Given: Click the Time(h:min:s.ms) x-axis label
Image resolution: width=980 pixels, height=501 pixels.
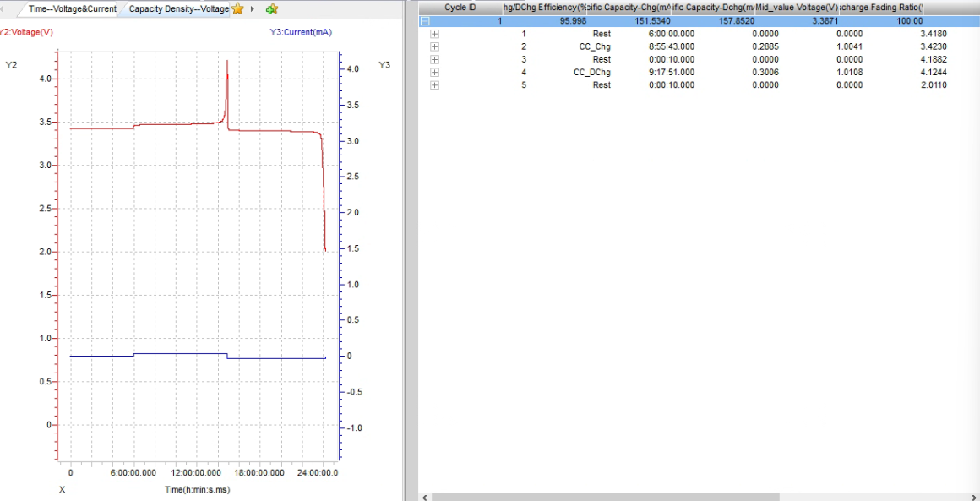Looking at the screenshot, I should (198, 490).
